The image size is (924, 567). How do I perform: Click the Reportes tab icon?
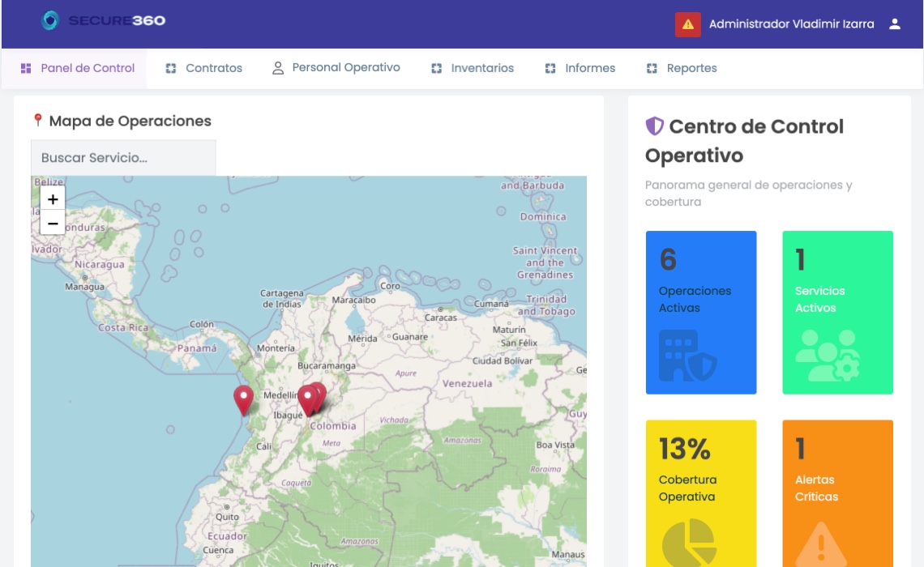point(652,68)
